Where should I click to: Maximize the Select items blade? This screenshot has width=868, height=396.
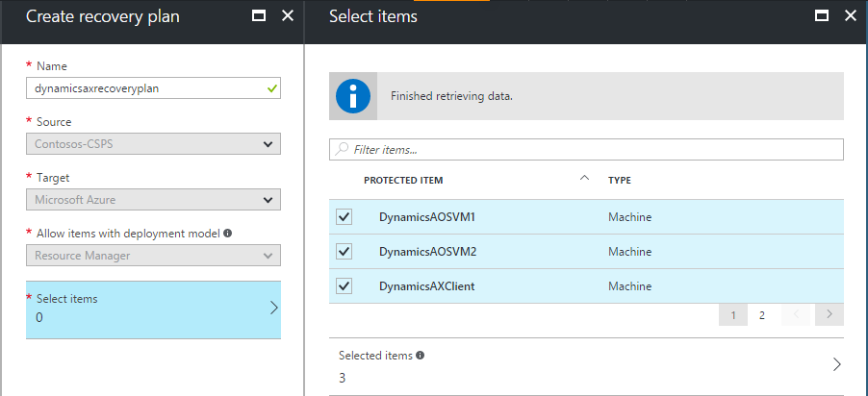tap(821, 16)
